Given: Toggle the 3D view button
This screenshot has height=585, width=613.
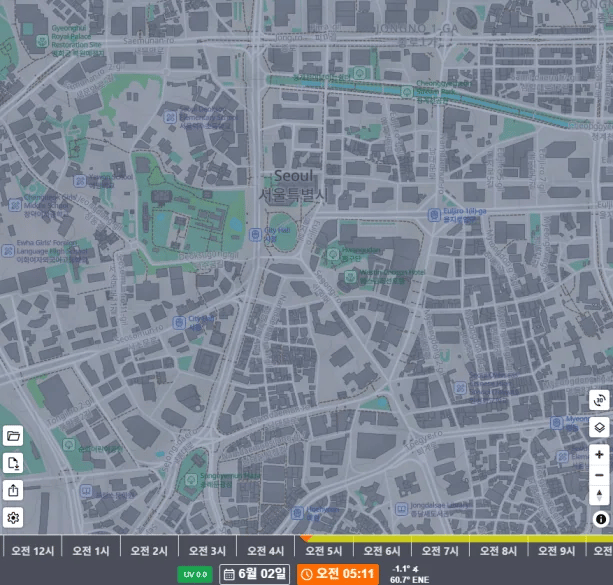Looking at the screenshot, I should coord(599,400).
